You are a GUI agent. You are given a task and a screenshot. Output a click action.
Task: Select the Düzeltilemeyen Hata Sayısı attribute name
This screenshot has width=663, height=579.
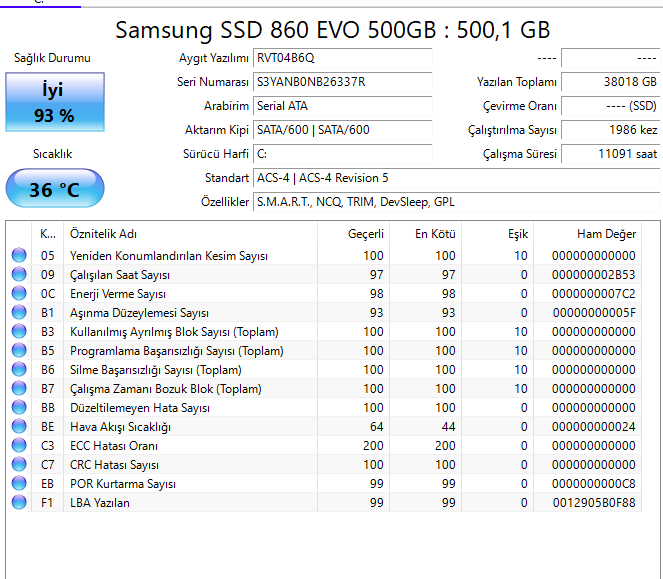click(x=140, y=408)
